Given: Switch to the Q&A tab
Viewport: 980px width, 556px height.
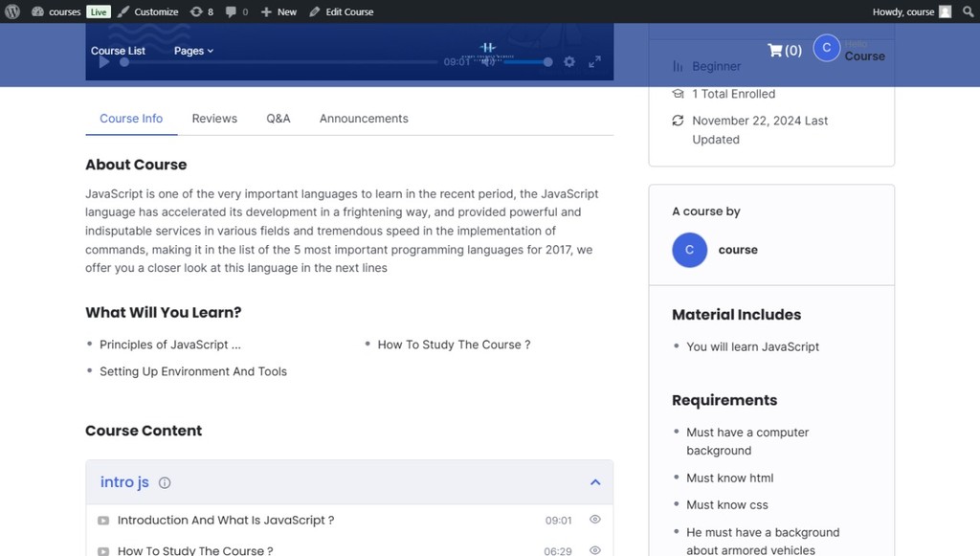Looking at the screenshot, I should tap(278, 119).
